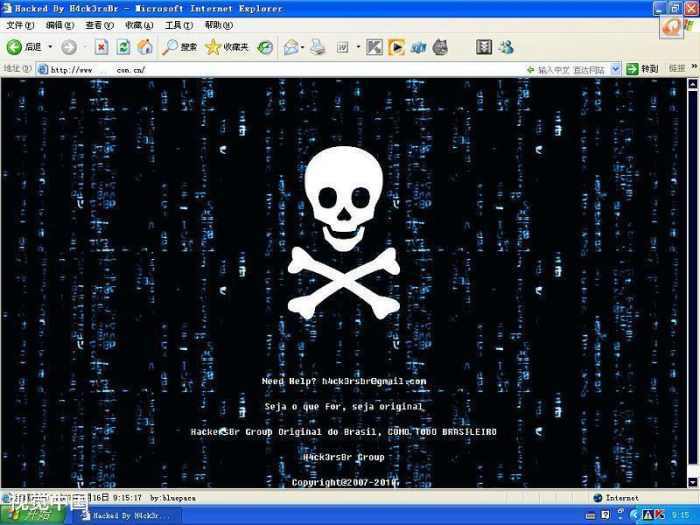The width and height of the screenshot is (700, 525).
Task: Go back with the green 后退 button
Action: [x=24, y=47]
